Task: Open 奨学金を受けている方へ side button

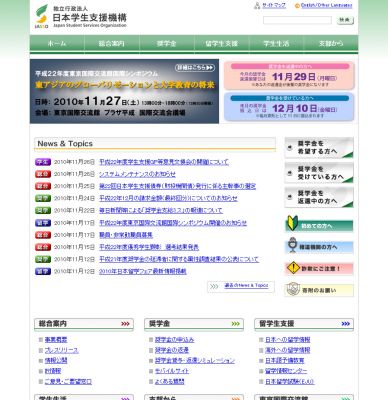Action: coord(319,173)
